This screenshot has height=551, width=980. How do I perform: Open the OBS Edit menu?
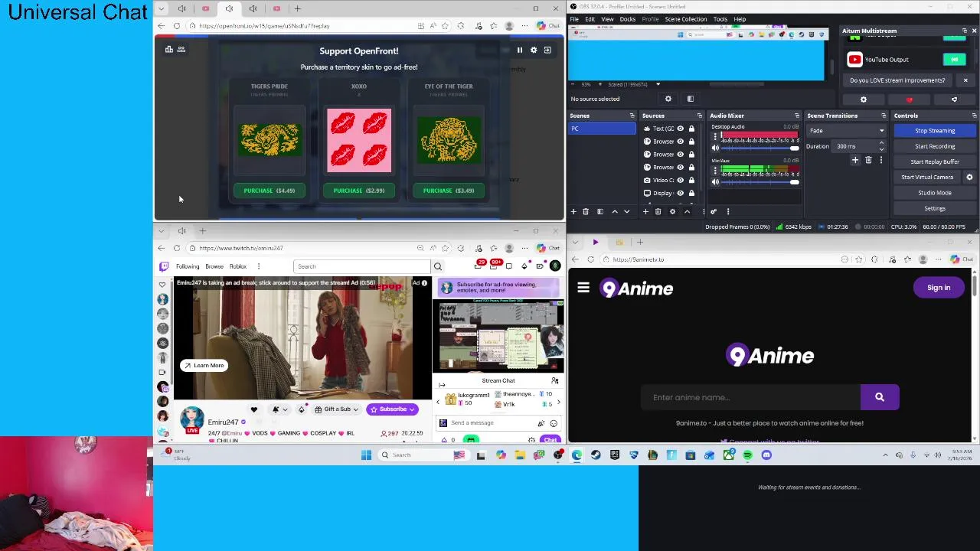590,19
